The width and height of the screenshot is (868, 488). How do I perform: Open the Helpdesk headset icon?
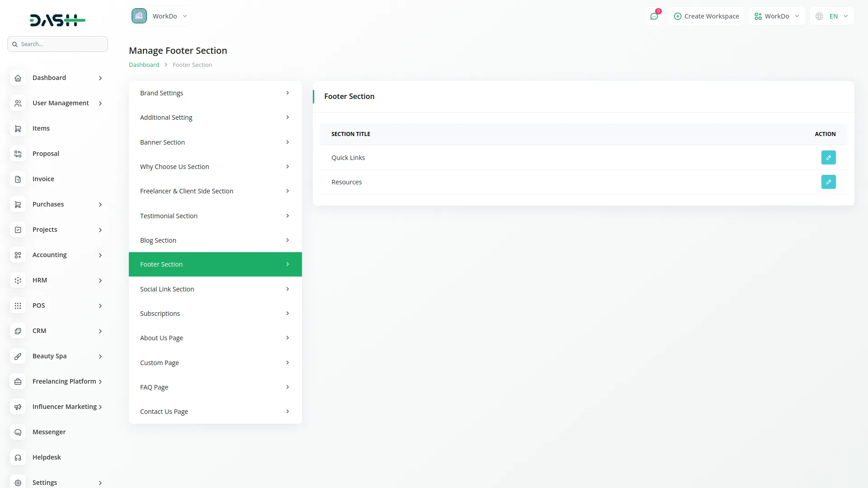click(18, 457)
